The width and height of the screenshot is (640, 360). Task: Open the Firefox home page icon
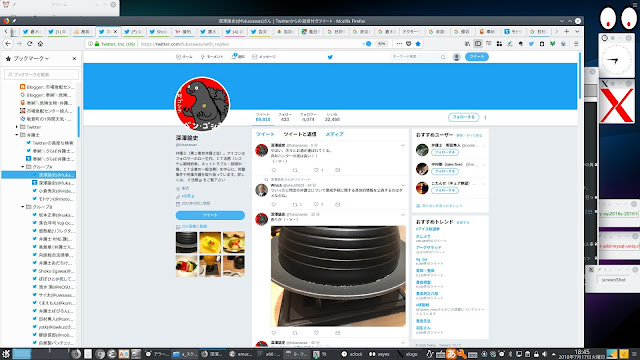pyautogui.click(x=40, y=44)
